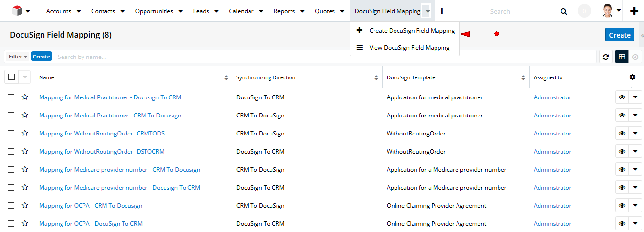The image size is (644, 232).
Task: Check the Medical Practitioner - Docusign To CRM row
Action: click(11, 97)
